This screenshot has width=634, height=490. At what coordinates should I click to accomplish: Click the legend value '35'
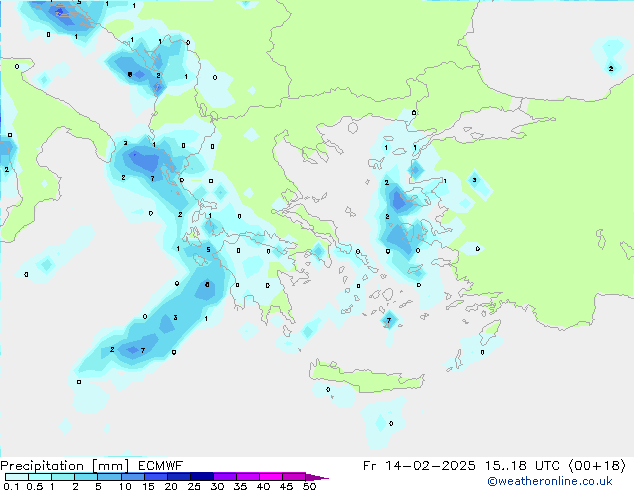tap(240, 486)
